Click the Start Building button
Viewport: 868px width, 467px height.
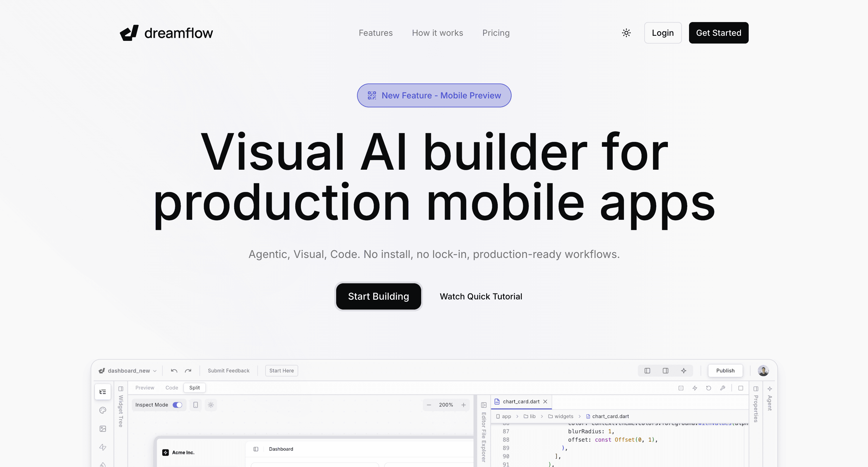(378, 296)
